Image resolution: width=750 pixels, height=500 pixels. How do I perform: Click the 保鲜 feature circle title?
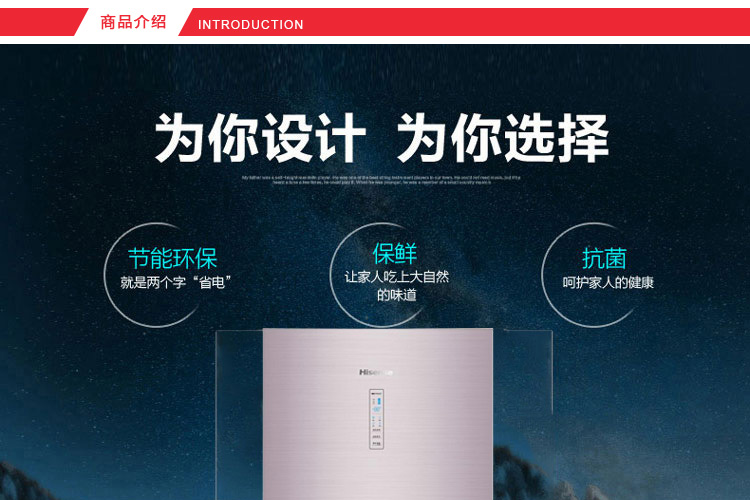tap(395, 253)
